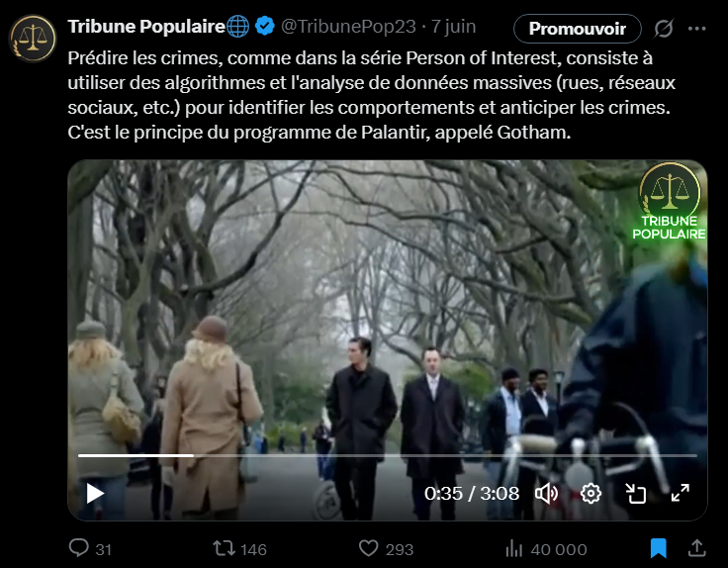728x568 pixels.
Task: Seek along the video progress bar
Action: 387,455
